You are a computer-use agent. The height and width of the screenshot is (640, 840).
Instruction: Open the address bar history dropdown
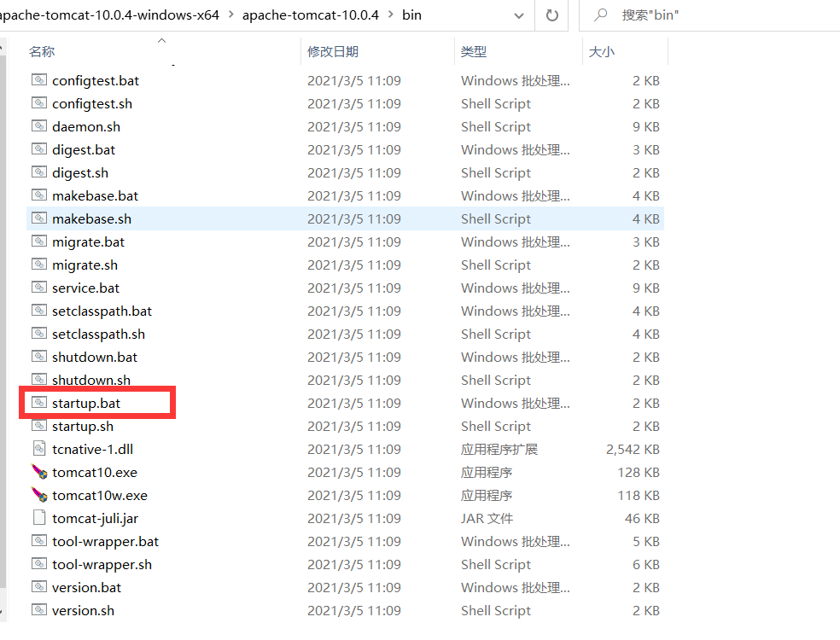518,15
